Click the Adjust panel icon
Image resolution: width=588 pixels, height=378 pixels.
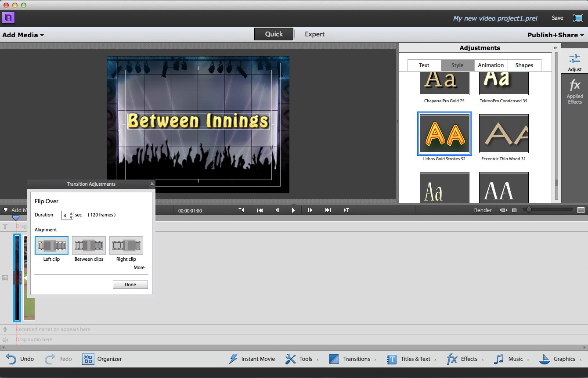[574, 59]
